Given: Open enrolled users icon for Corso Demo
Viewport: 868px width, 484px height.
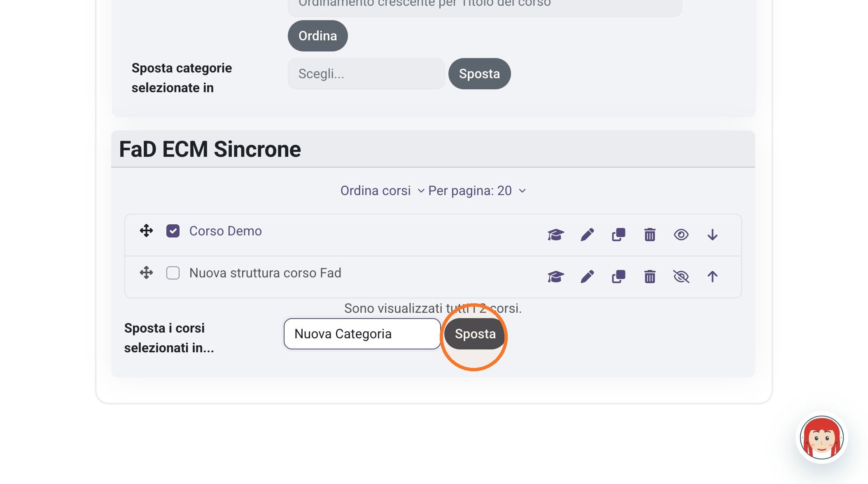Looking at the screenshot, I should point(555,235).
